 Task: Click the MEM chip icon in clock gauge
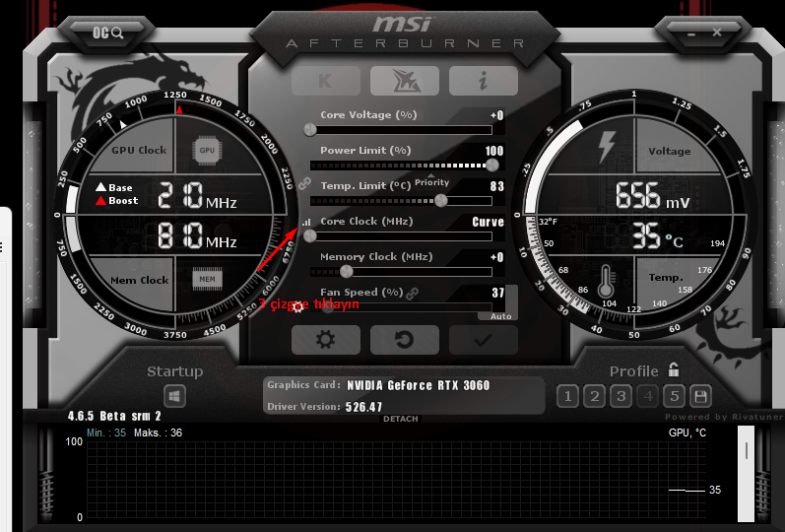(207, 280)
